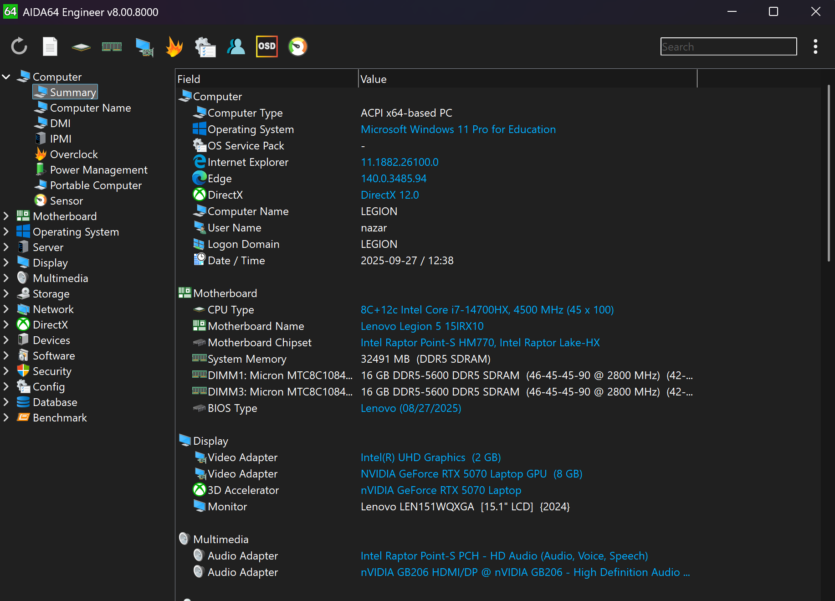Click the monitor diagnostics toolbar icon
This screenshot has height=601, width=835.
pos(144,47)
